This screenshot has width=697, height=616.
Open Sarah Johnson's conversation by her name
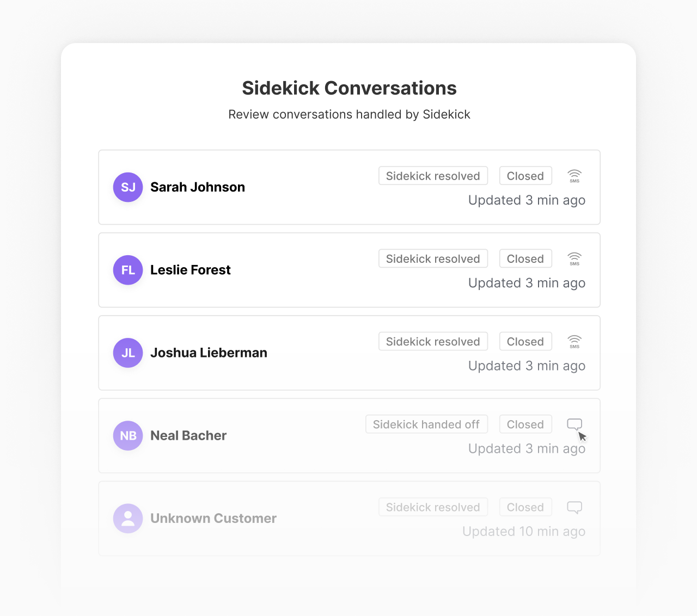point(198,187)
